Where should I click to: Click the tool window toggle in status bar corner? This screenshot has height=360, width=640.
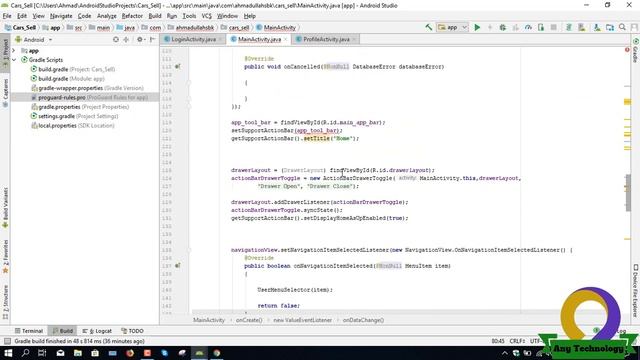click(x=7, y=341)
